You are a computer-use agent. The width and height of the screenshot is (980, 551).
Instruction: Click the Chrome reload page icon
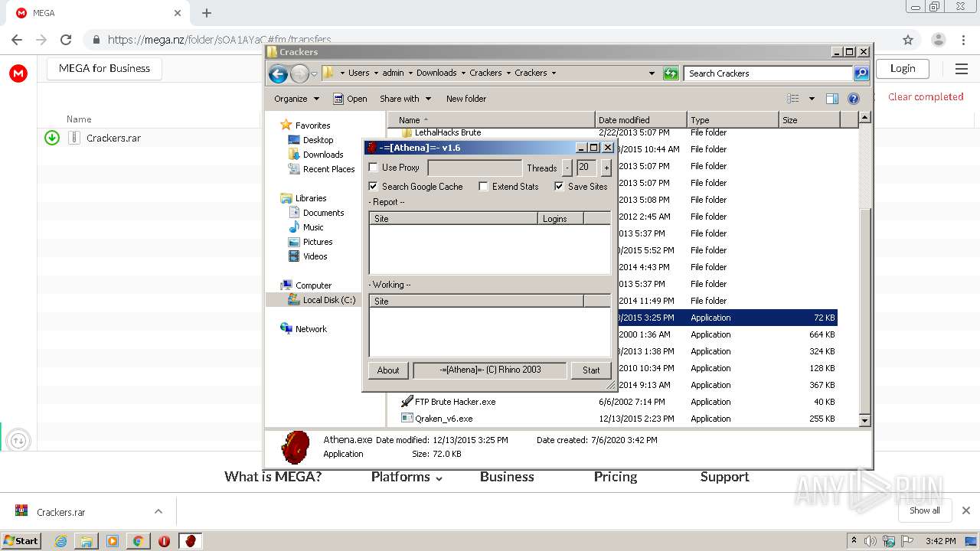coord(66,40)
